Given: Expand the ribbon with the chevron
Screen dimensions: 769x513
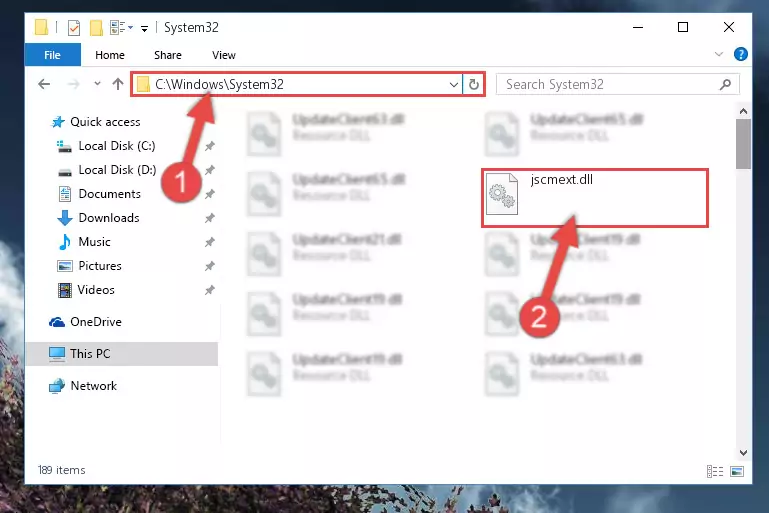Looking at the screenshot, I should (x=718, y=54).
